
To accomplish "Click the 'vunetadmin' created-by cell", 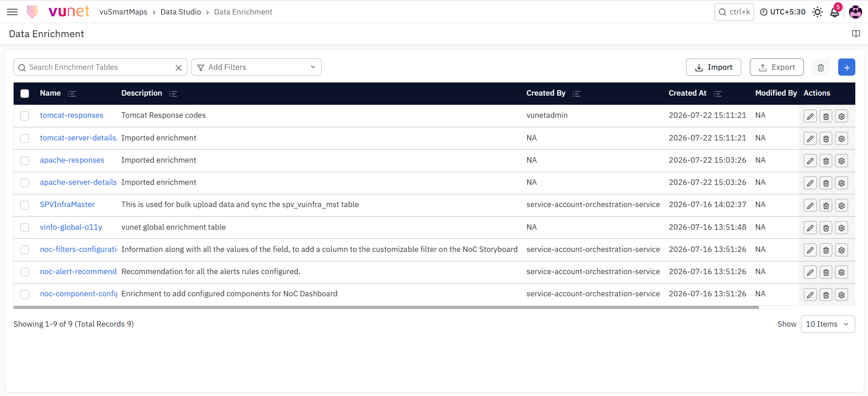I will coord(547,115).
